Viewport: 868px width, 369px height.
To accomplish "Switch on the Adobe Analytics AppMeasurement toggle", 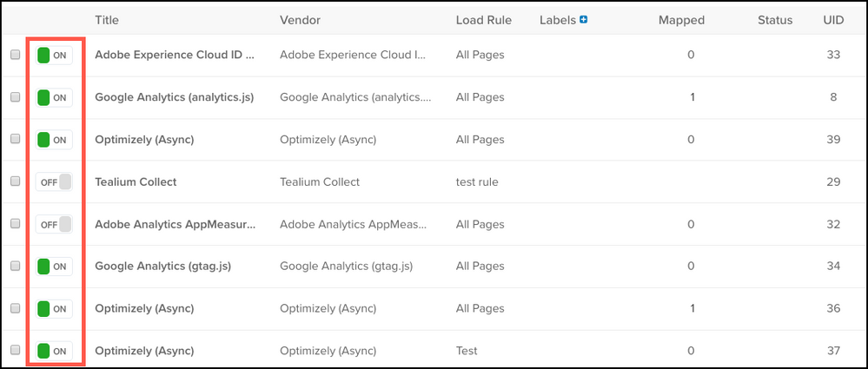I will click(x=53, y=225).
